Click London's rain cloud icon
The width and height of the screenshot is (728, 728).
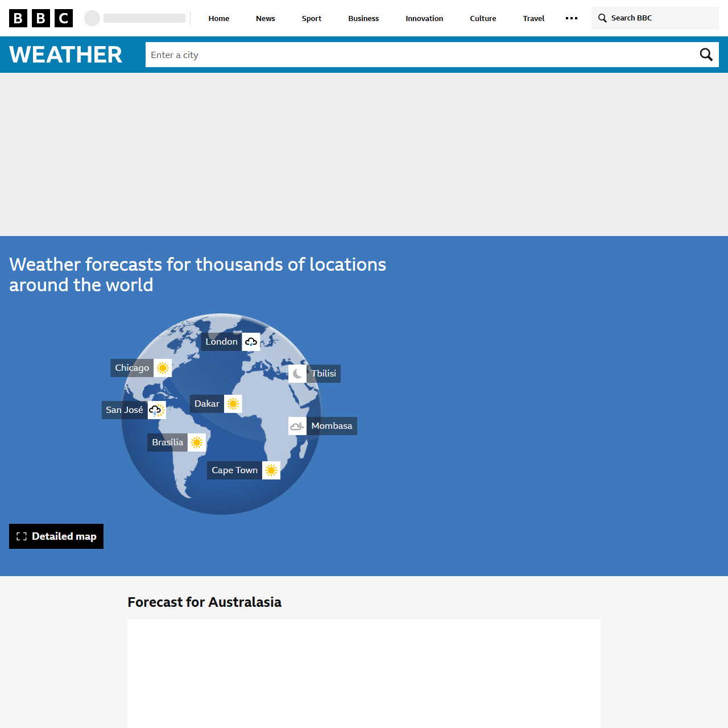point(251,342)
